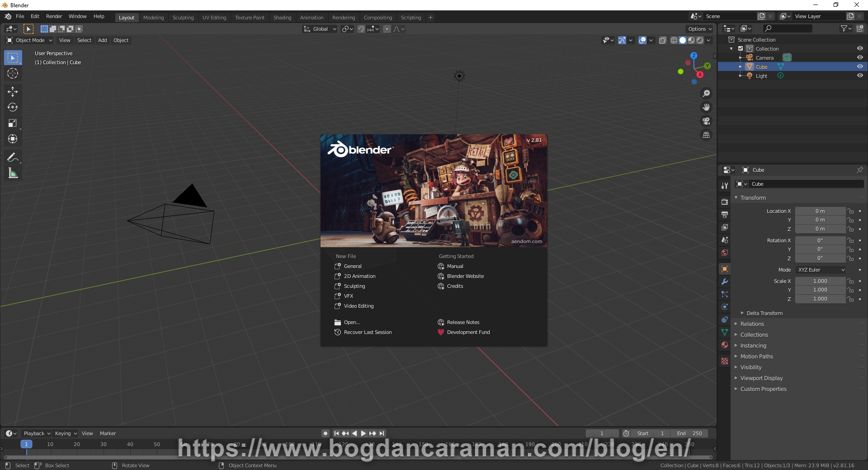The height and width of the screenshot is (470, 868).
Task: Open the Playback dropdown in timeline
Action: click(37, 433)
